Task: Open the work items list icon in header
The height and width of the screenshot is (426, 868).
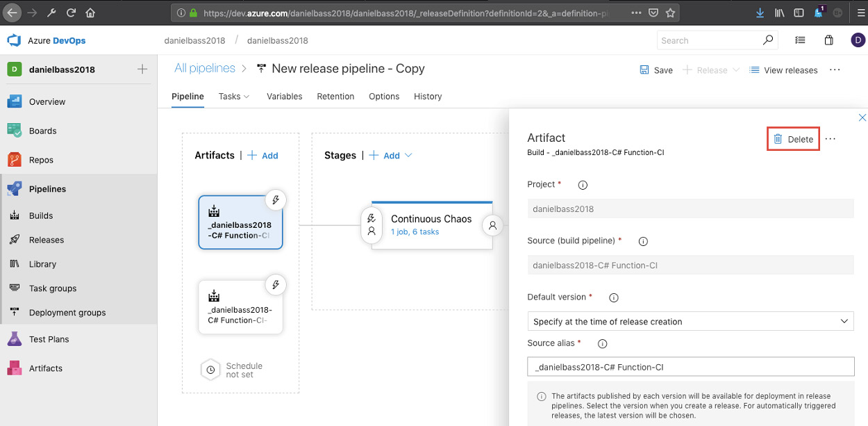Action: (800, 40)
